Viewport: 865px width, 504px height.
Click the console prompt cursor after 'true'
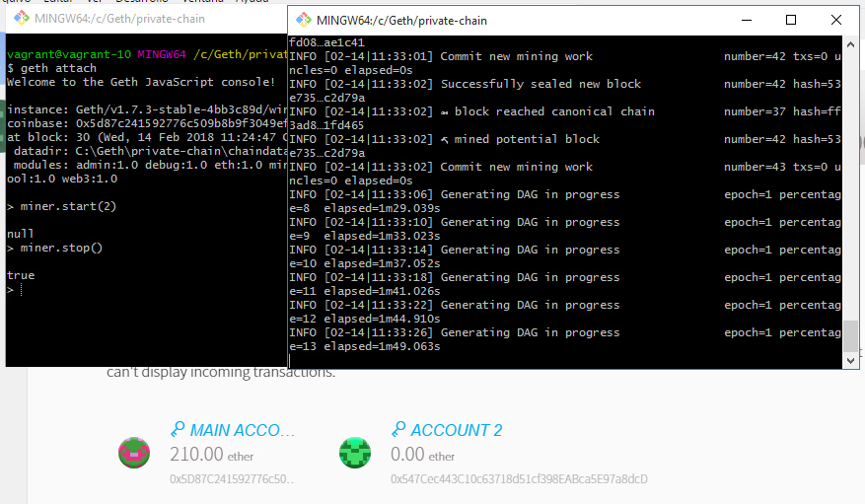pos(21,290)
